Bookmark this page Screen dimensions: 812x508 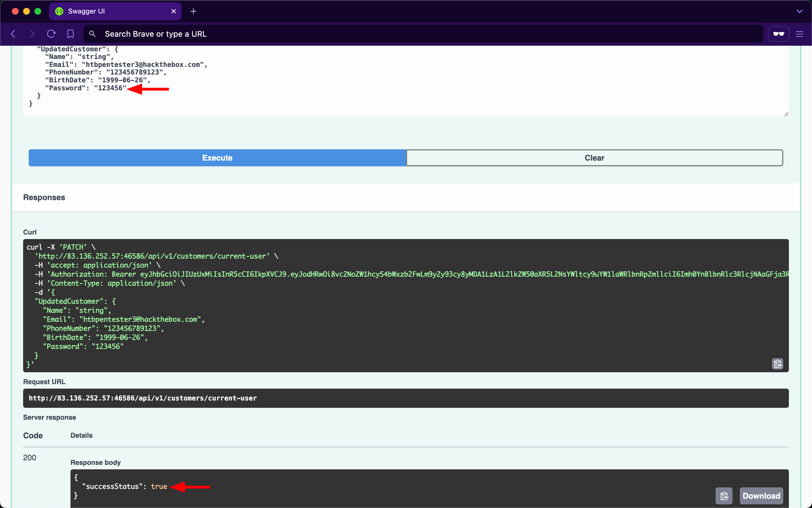pyautogui.click(x=70, y=34)
